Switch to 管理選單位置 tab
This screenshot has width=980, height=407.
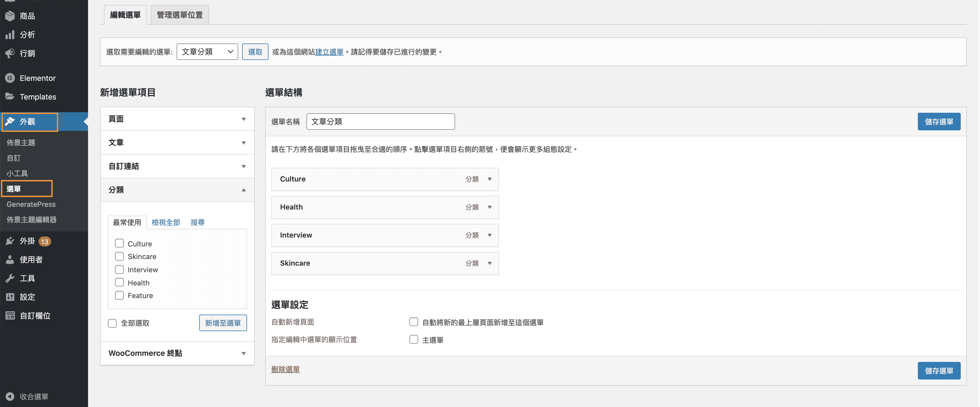click(x=180, y=15)
